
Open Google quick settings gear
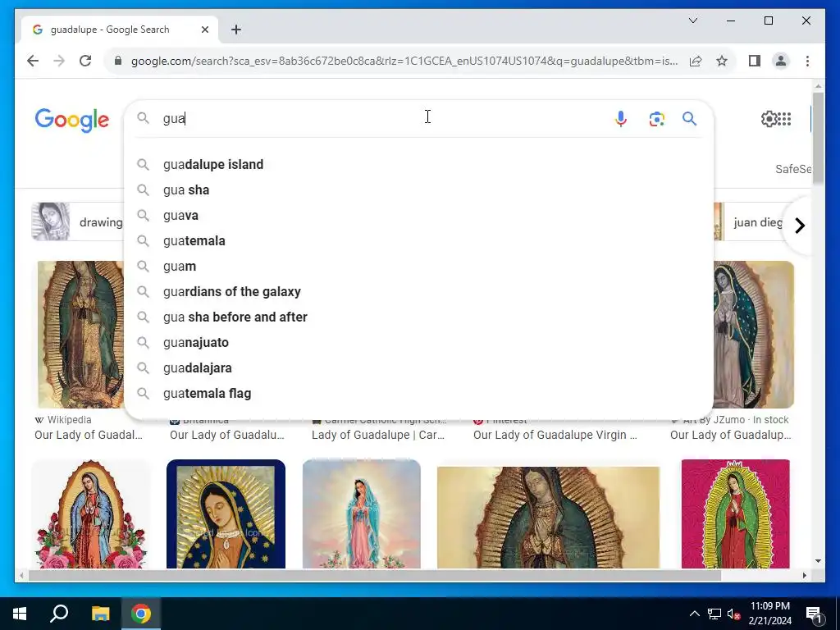[769, 118]
